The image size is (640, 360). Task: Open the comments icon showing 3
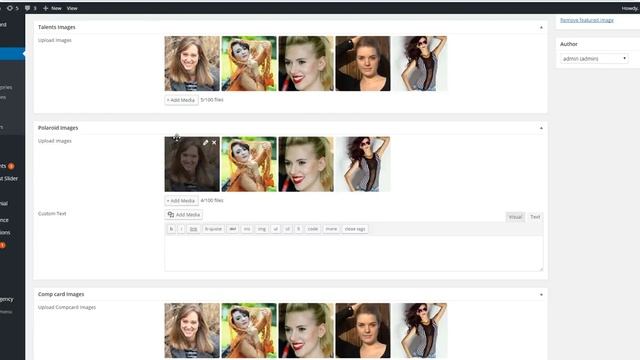click(x=30, y=8)
